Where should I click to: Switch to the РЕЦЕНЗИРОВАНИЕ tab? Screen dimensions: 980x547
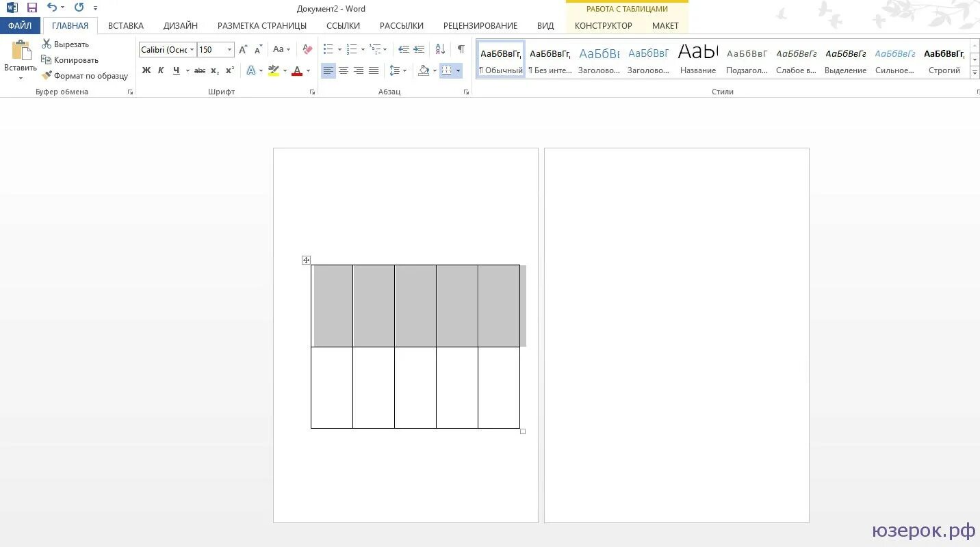(480, 26)
